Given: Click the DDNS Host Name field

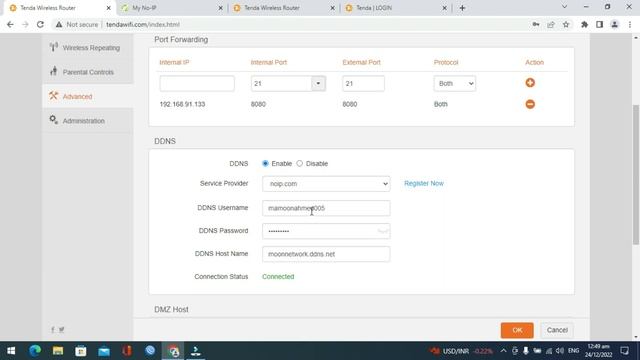Looking at the screenshot, I should [326, 254].
